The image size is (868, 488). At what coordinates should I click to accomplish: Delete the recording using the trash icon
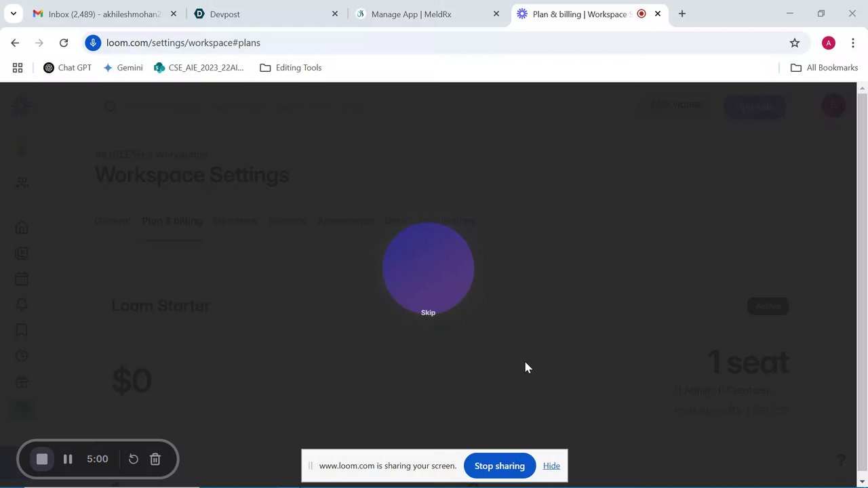pyautogui.click(x=155, y=460)
